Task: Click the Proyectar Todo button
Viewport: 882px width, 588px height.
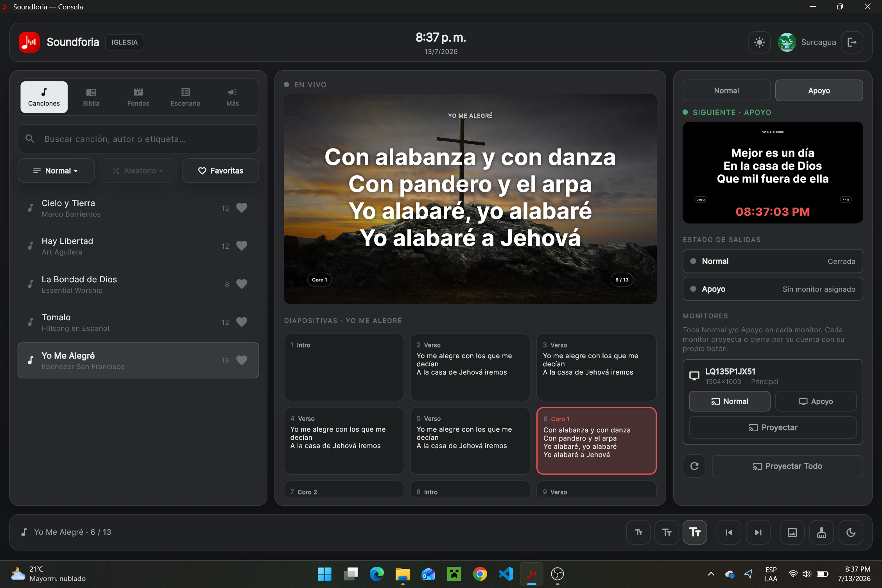Action: coord(787,466)
